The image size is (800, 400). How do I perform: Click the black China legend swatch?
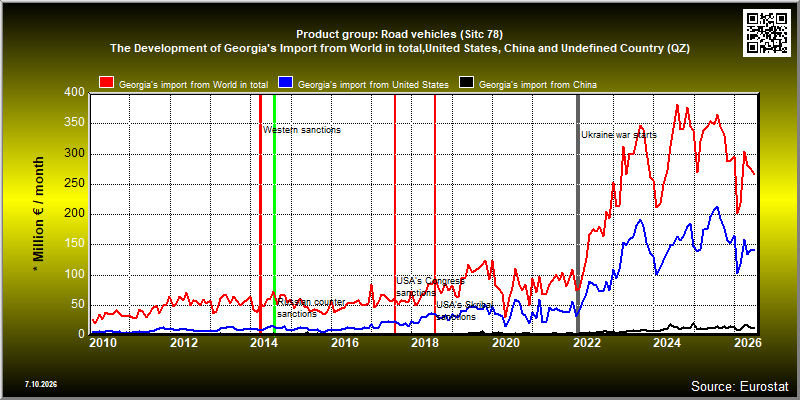pyautogui.click(x=466, y=83)
